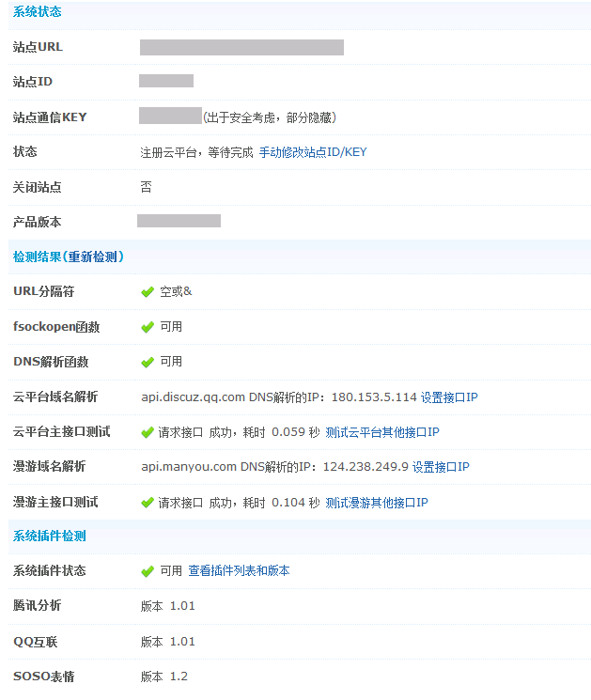The height and width of the screenshot is (700, 591).
Task: Click the DNS解析函数 label
Action: click(x=51, y=362)
